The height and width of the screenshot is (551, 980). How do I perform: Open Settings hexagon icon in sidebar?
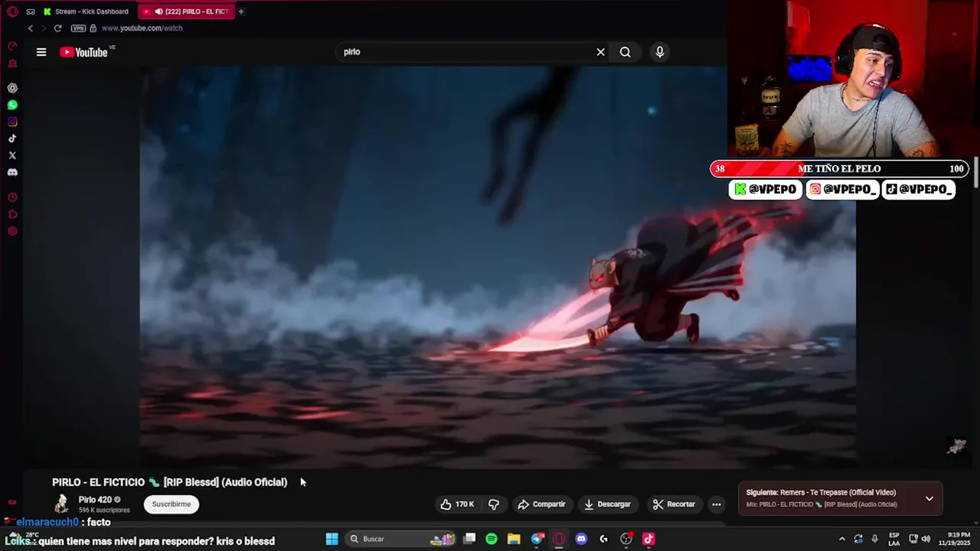pos(12,231)
